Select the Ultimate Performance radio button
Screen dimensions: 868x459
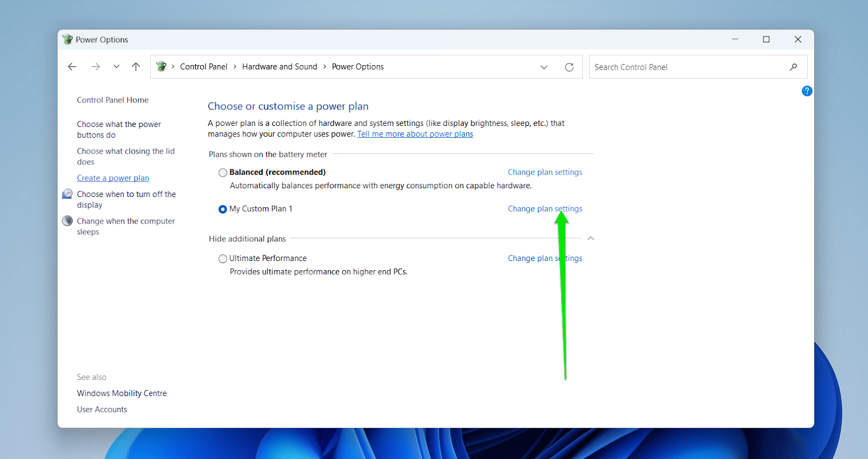point(222,259)
